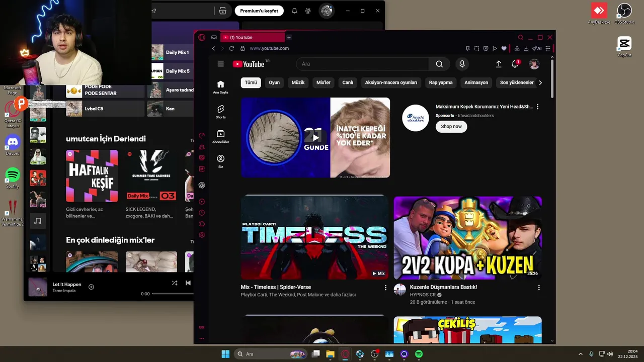
Task: Open options for Mix - Timeless video
Action: 386,288
